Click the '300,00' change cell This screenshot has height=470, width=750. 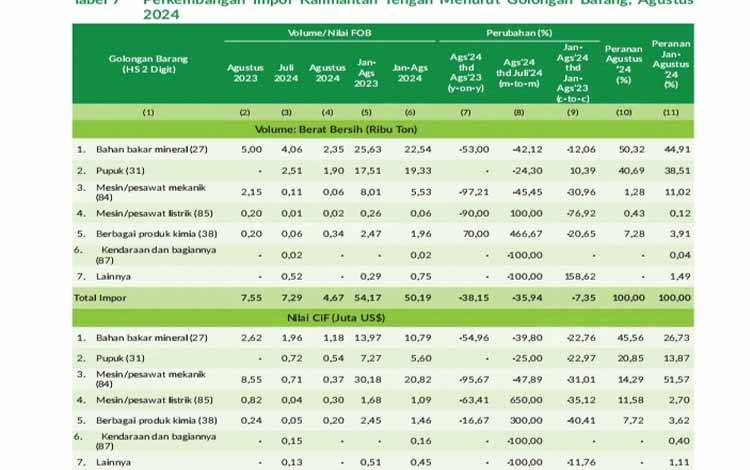coord(526,420)
